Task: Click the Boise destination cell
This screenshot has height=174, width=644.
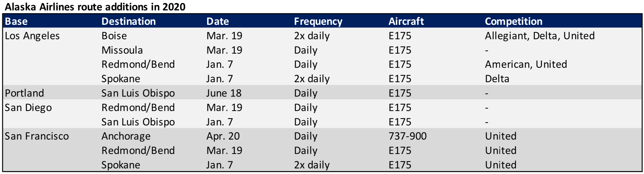Action: click(114, 36)
